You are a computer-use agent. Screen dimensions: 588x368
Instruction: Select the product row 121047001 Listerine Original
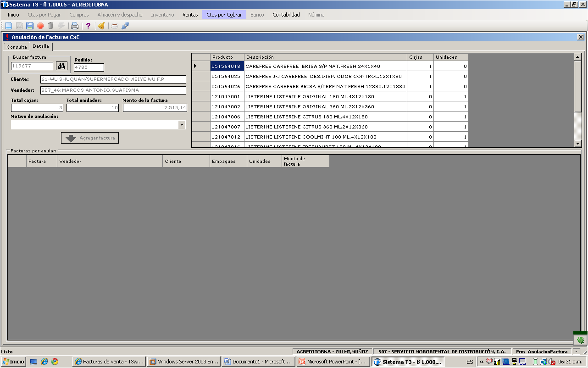(330, 96)
